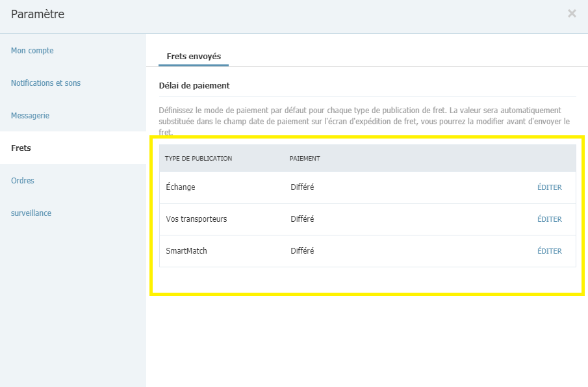Go to Notifications et sons settings
Screen dimensions: 588x387
coord(45,83)
